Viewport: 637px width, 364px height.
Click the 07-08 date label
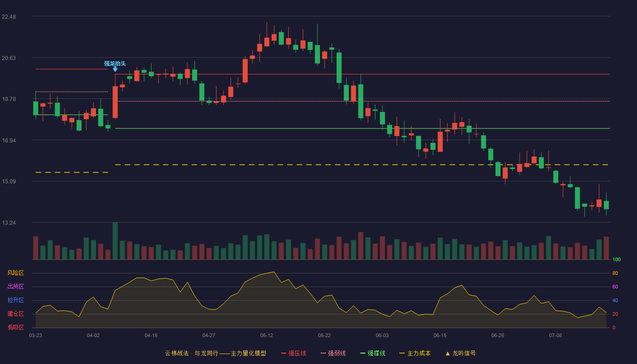coord(556,335)
